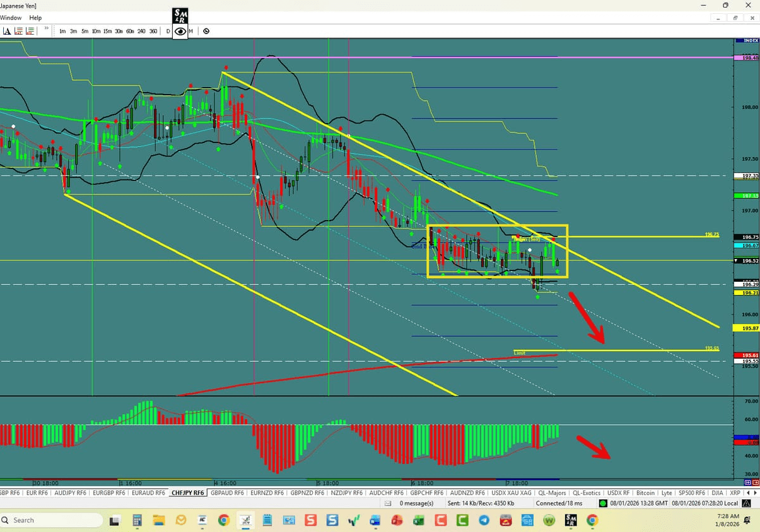This screenshot has width=760, height=532.
Task: Open the QL-Majors tab
Action: [552, 493]
